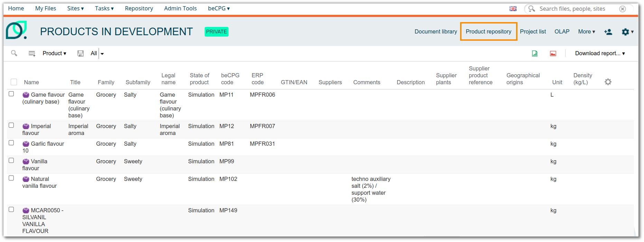Open the Product type dropdown
Image resolution: width=644 pixels, height=242 pixels.
pyautogui.click(x=54, y=53)
